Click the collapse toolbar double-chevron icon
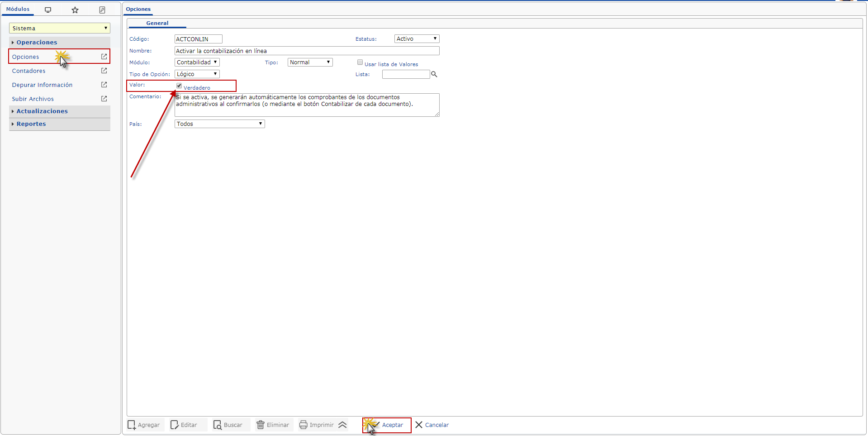This screenshot has width=868, height=436. [x=342, y=425]
